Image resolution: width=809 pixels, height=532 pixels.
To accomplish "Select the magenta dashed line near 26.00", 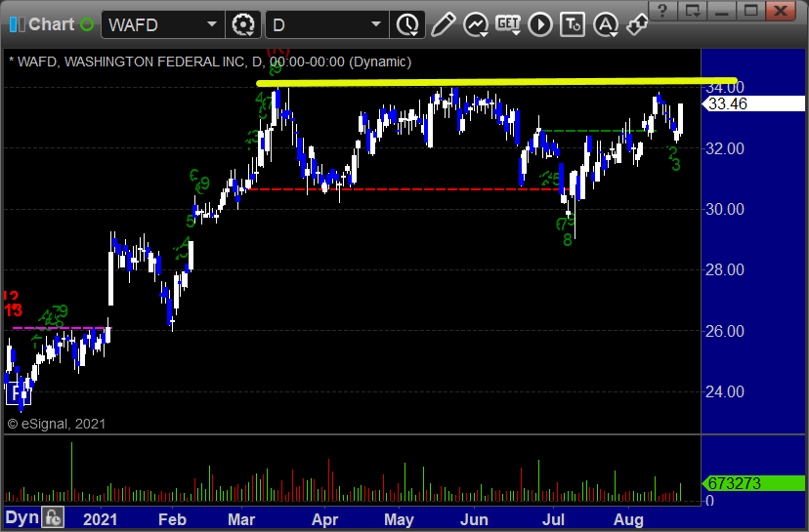I will (x=62, y=328).
